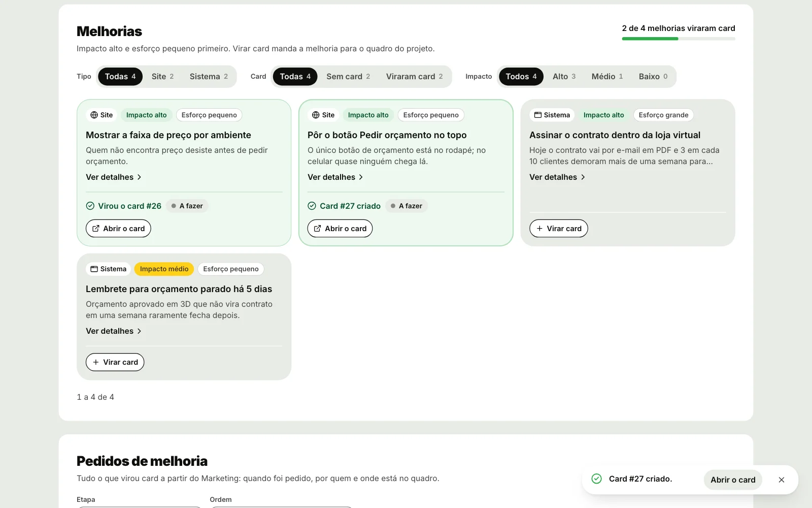Click the A fazer status on card #27

[407, 206]
